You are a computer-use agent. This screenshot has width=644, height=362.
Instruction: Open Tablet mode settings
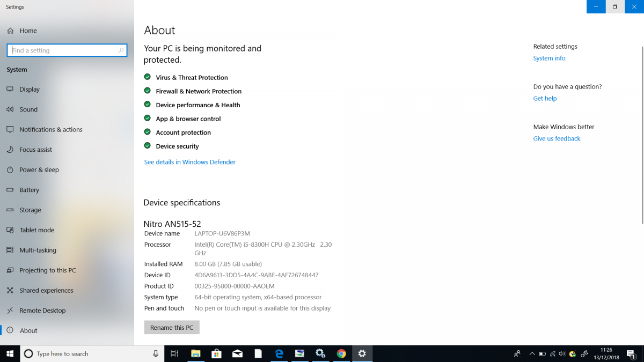pos(36,230)
